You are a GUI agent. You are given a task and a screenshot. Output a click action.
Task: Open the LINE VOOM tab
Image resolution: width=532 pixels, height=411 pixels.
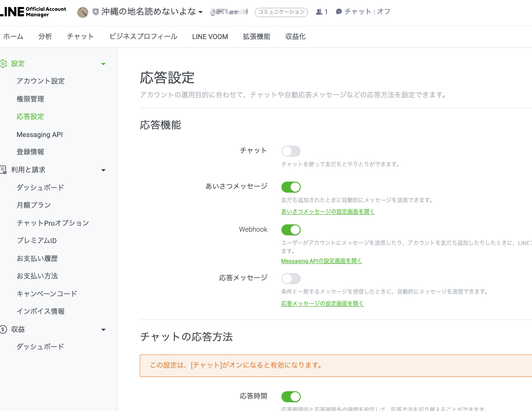click(x=210, y=36)
